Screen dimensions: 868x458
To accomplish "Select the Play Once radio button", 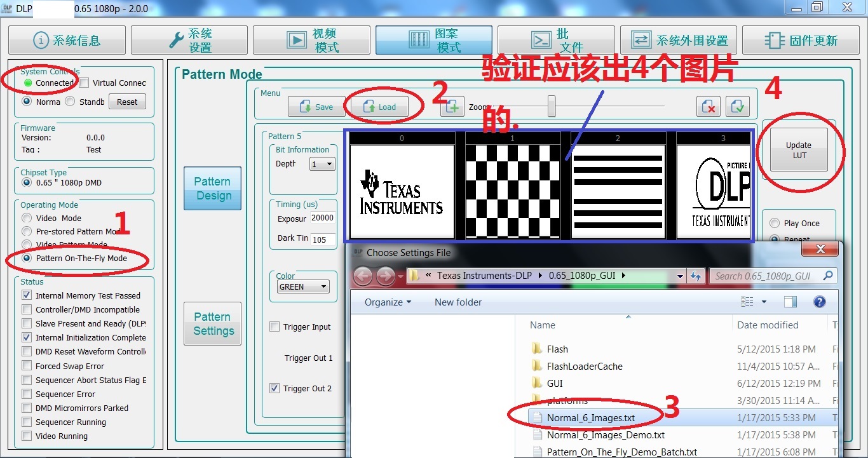I will click(775, 223).
